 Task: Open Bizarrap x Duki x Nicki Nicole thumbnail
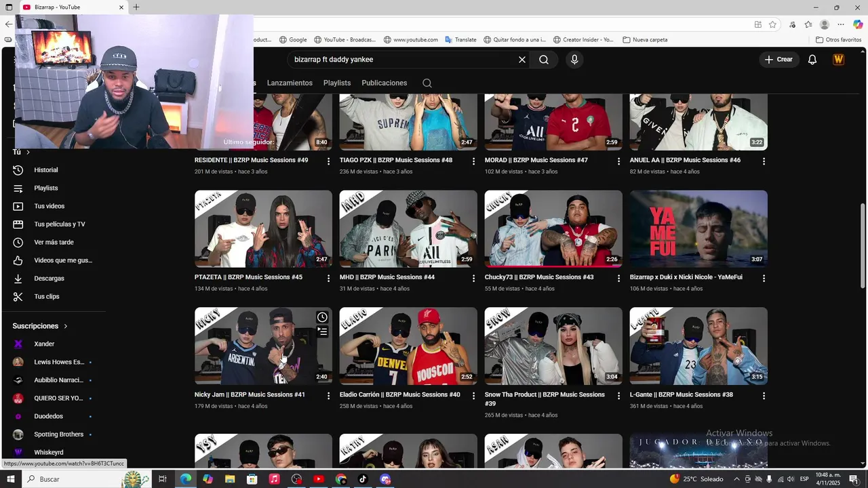coord(698,228)
